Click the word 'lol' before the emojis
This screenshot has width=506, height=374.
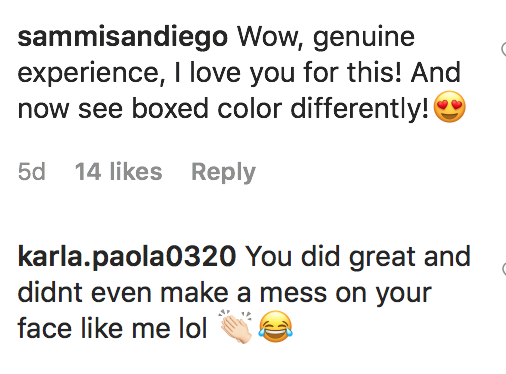(193, 328)
